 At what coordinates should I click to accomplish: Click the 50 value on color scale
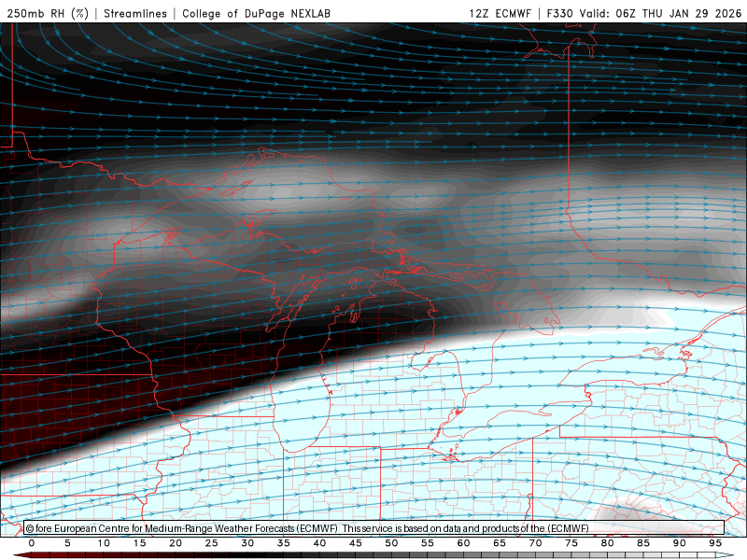[391, 543]
